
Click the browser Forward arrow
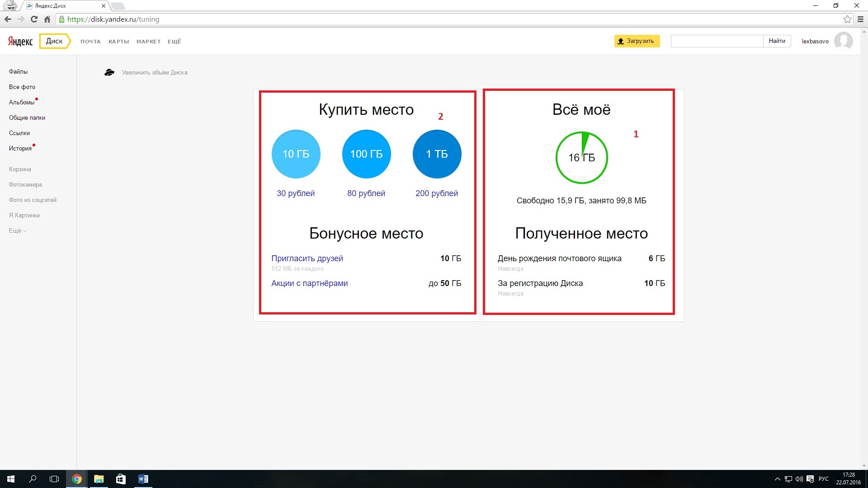pos(21,19)
